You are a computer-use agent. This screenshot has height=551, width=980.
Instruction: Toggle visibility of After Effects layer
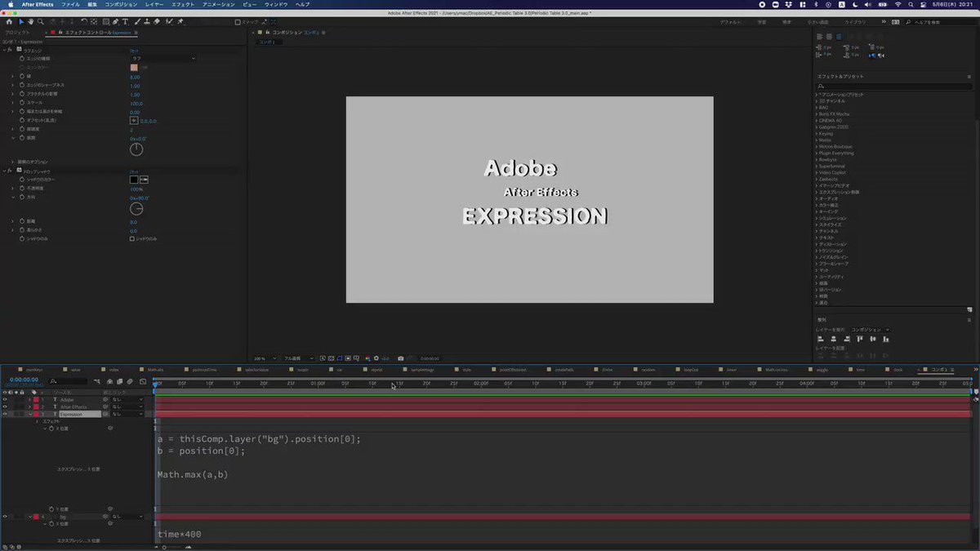point(5,407)
